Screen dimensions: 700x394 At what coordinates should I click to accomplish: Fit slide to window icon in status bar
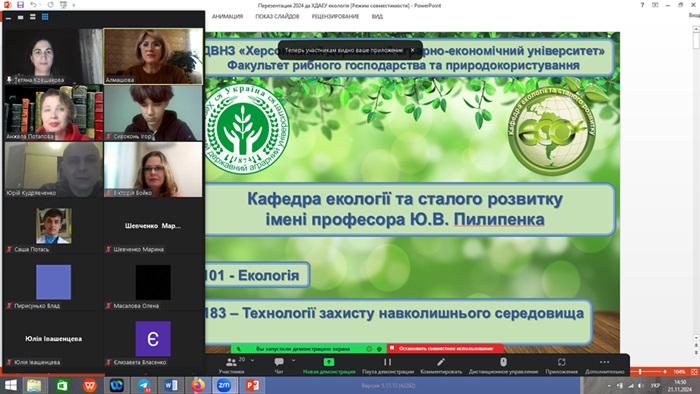(694, 371)
